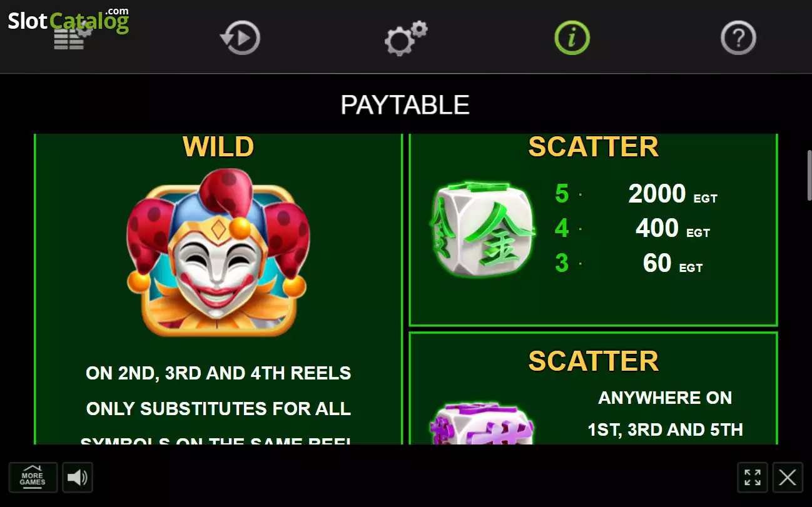Open the autoplay icon in top bar
The image size is (812, 507).
pos(240,38)
